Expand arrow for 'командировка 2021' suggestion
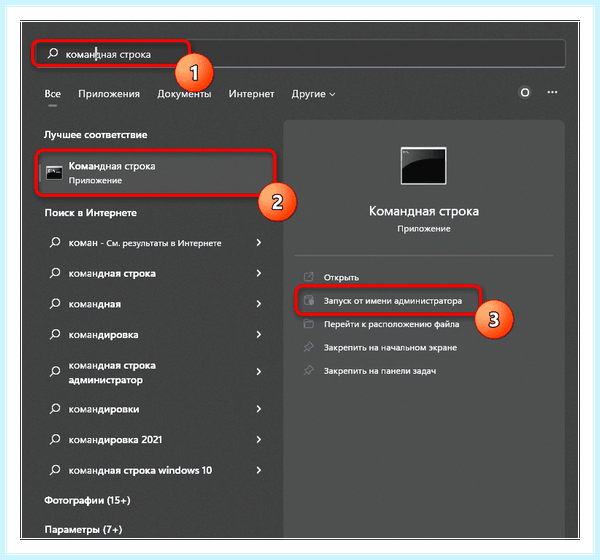 click(259, 439)
